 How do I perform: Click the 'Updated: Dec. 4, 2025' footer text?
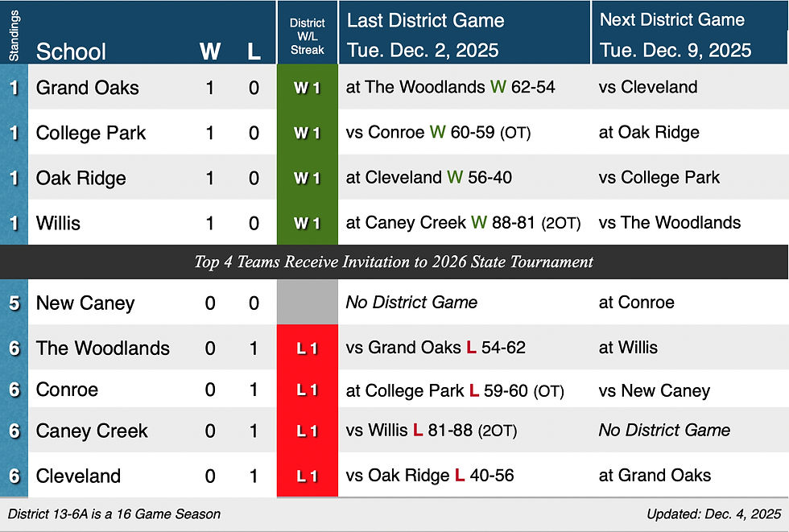[x=713, y=513]
